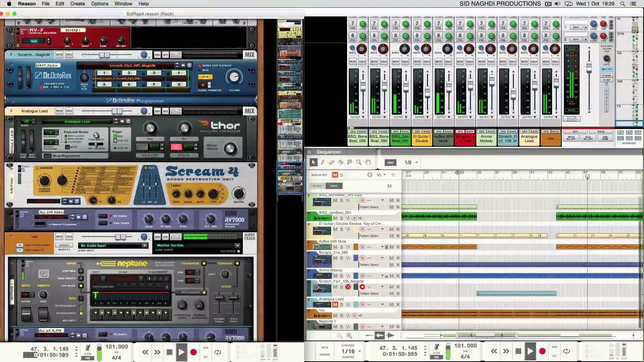Collapse the Scratch...MagicM rack device
644x362 pixels.
click(x=11, y=55)
